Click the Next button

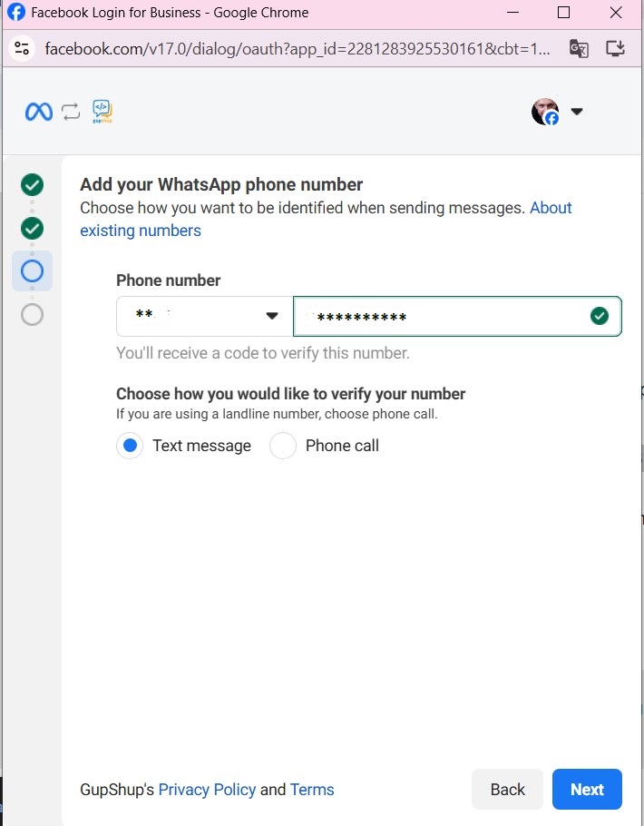(x=587, y=789)
